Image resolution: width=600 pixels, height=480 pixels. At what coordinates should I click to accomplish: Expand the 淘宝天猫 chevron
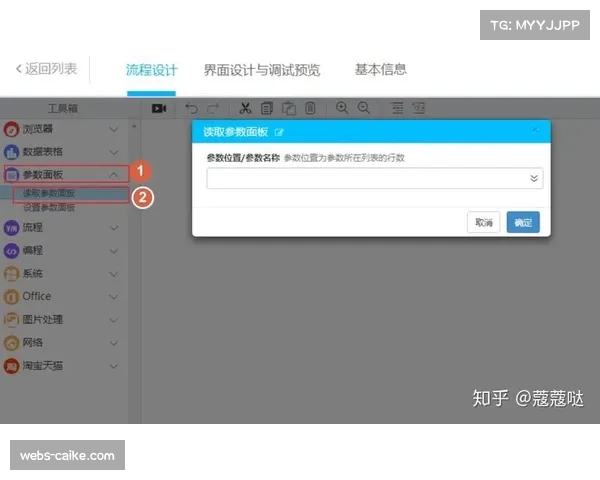click(x=114, y=366)
